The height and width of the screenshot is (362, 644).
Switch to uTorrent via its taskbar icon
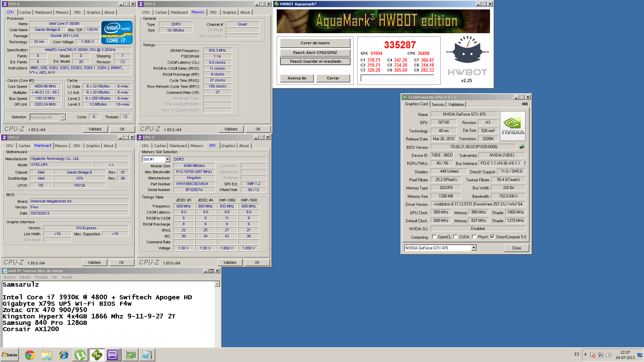click(80, 355)
